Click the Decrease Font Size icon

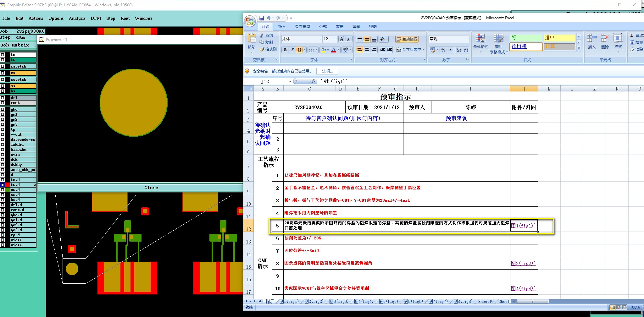click(349, 39)
